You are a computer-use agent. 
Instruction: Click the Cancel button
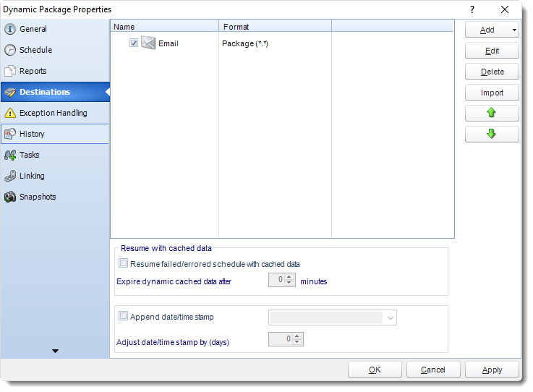click(x=433, y=370)
